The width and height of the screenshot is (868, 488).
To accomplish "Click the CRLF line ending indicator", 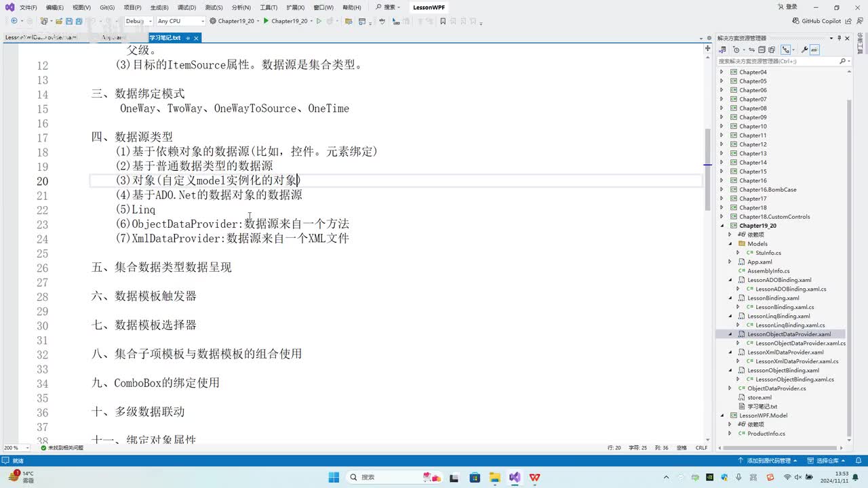I will (701, 447).
